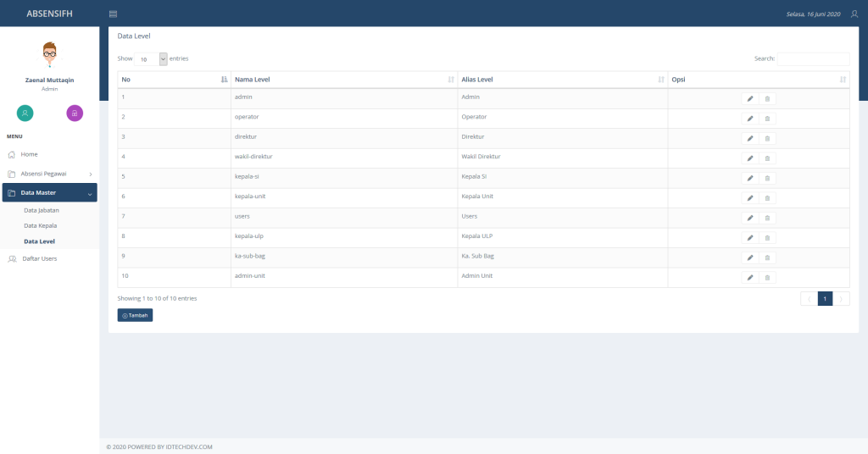This screenshot has height=454, width=868.
Task: Click the date 'Selasa, 16 Juni 2020'
Action: click(813, 14)
